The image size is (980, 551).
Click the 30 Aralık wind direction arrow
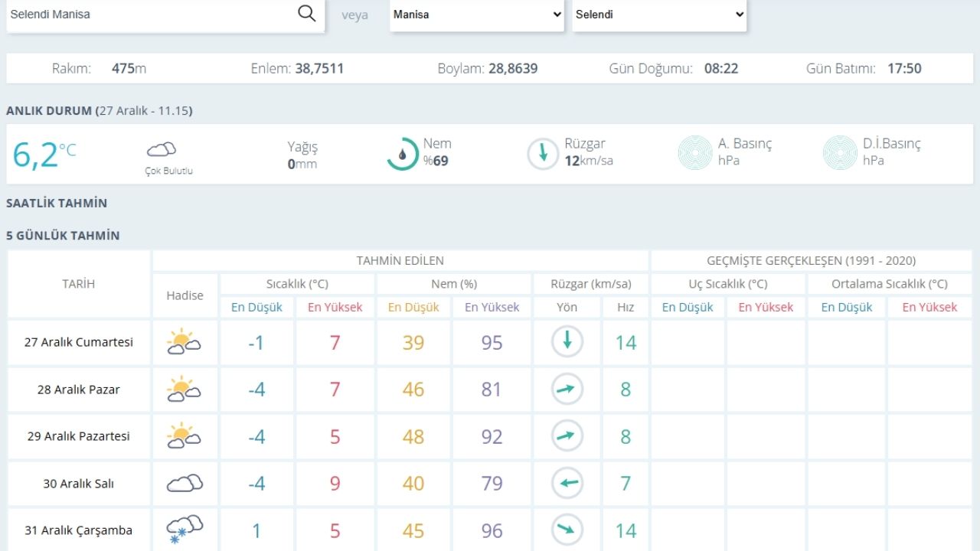567,484
